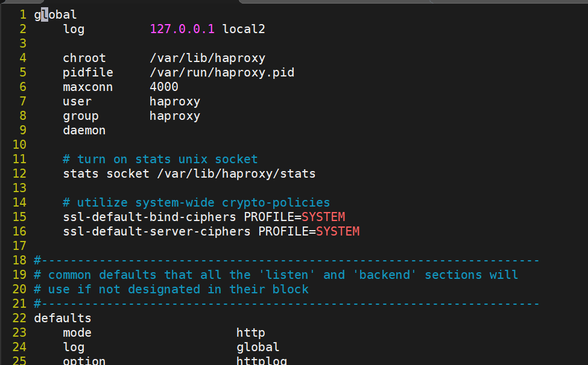Click the 'chroot' keyword on line 4
This screenshot has height=365, width=588.
[84, 58]
